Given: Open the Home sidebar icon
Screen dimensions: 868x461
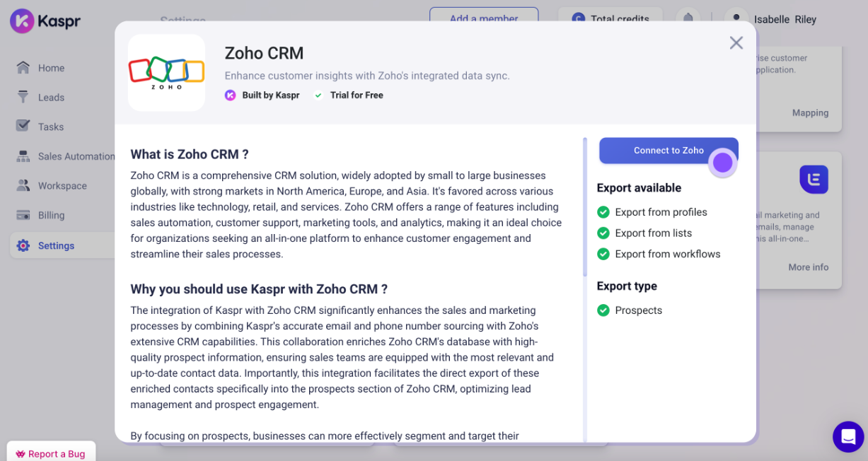Looking at the screenshot, I should [x=23, y=68].
